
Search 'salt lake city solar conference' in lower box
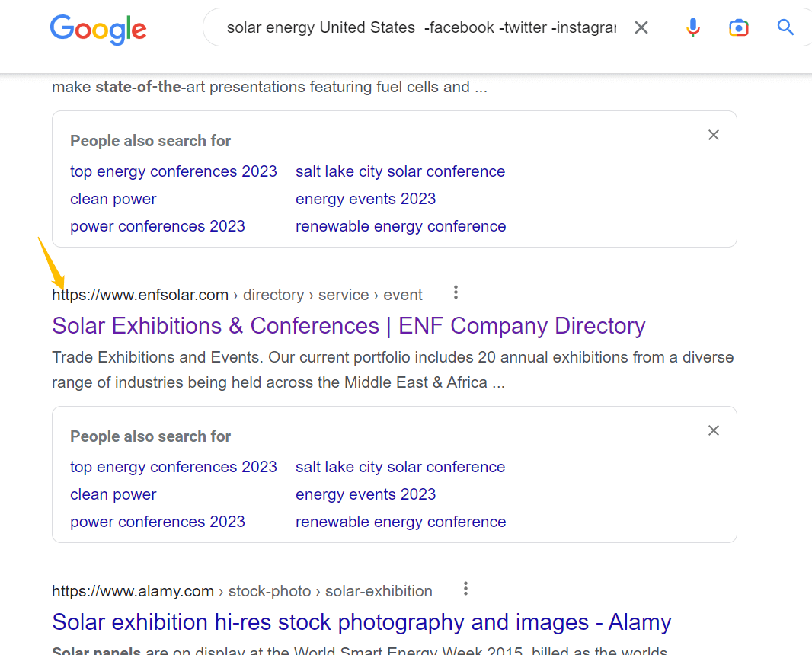point(401,467)
